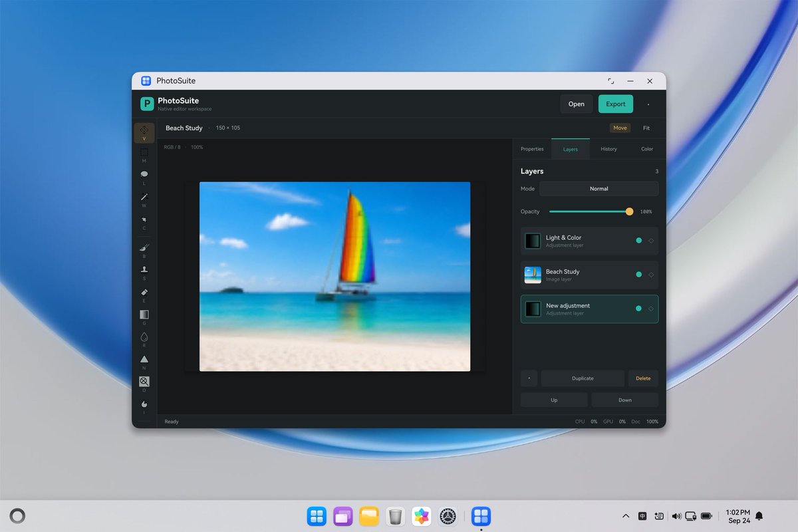Switch to the Layers tab
Image resolution: width=798 pixels, height=532 pixels.
click(571, 149)
